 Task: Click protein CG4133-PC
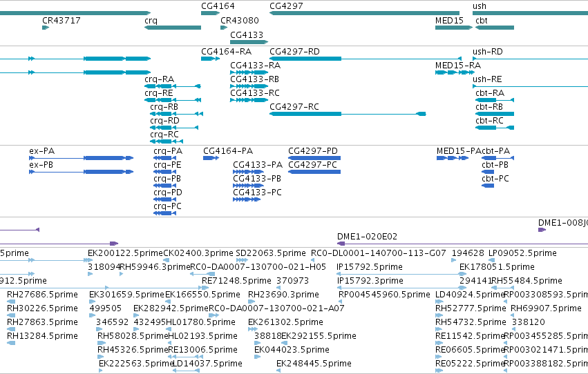[x=247, y=199]
